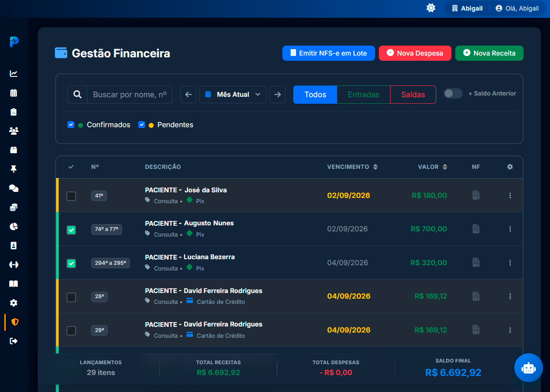The height and width of the screenshot is (392, 550).
Task: Select the Entradas filter tab
Action: tap(364, 95)
